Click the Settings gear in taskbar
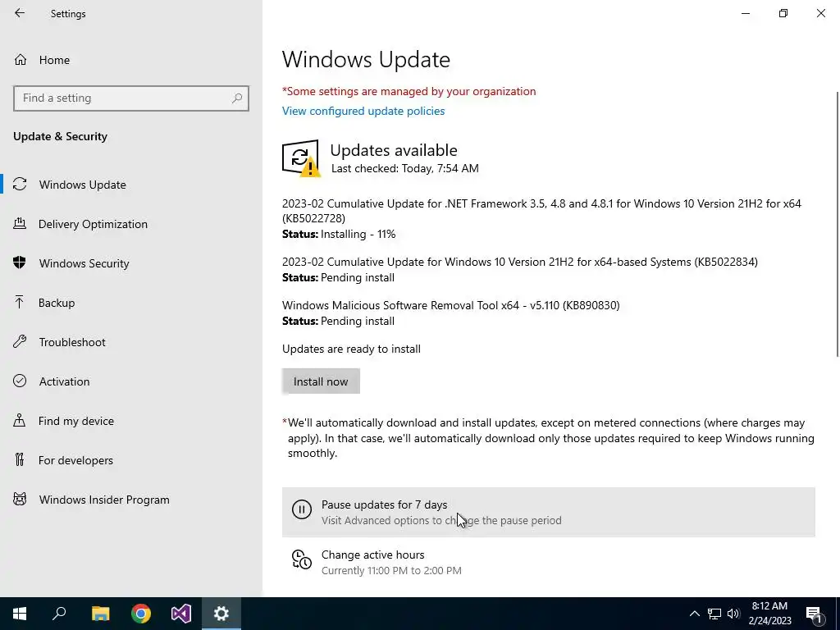 (221, 614)
